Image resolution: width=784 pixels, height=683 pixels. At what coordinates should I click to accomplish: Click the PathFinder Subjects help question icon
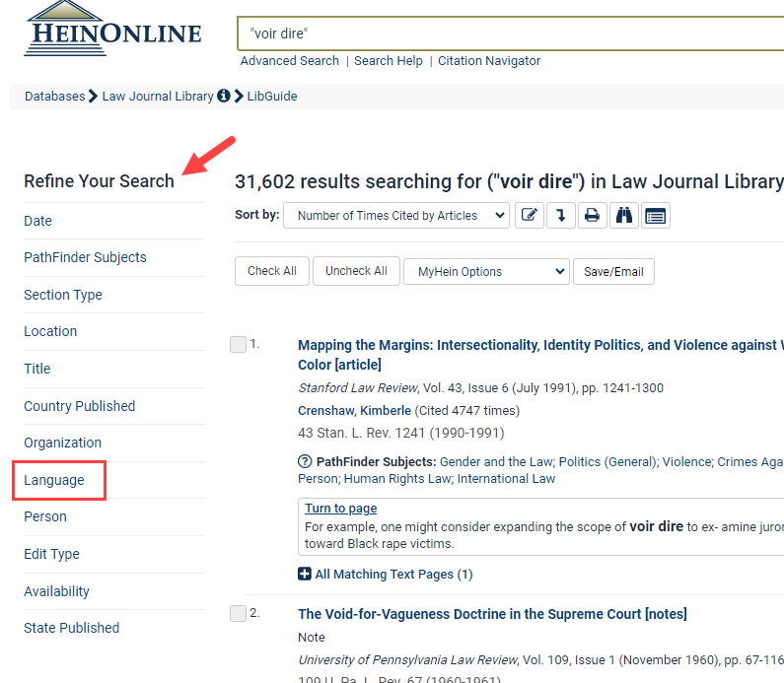click(x=305, y=461)
